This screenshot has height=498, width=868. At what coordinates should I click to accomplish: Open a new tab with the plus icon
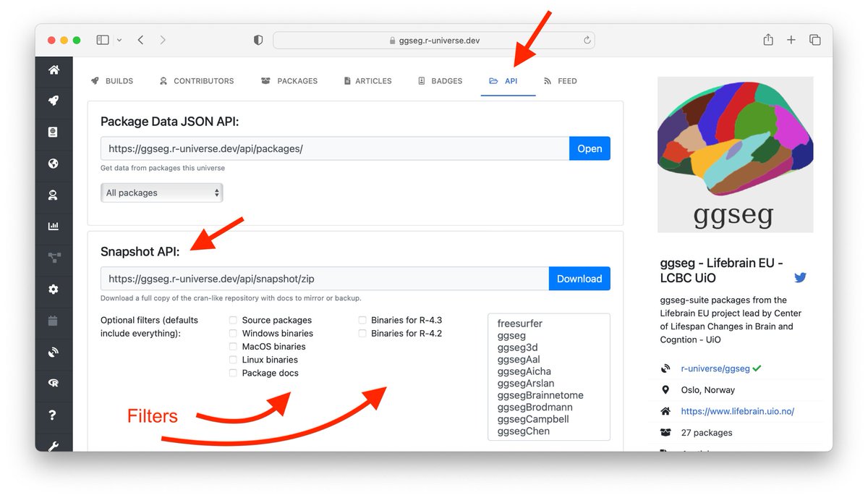click(x=791, y=40)
